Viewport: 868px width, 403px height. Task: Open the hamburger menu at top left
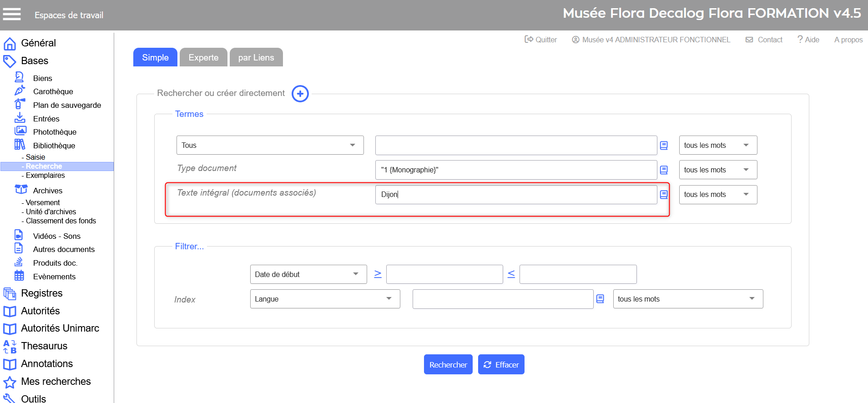(12, 15)
